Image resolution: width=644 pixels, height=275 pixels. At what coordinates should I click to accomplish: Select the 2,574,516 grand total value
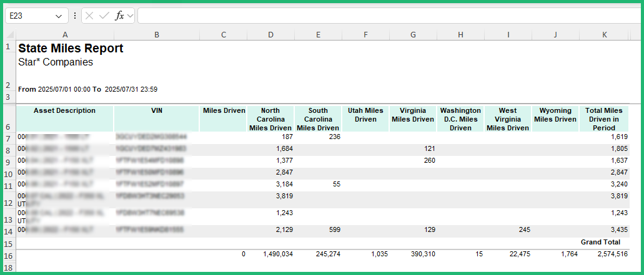click(x=612, y=254)
